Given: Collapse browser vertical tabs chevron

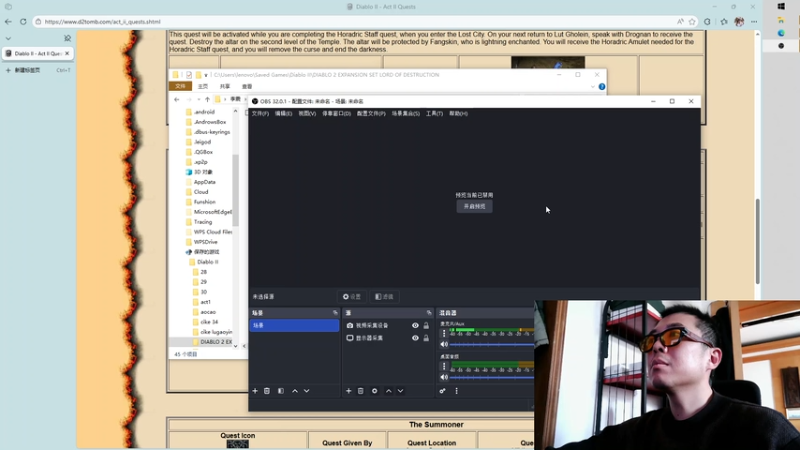Looking at the screenshot, I should (x=8, y=38).
